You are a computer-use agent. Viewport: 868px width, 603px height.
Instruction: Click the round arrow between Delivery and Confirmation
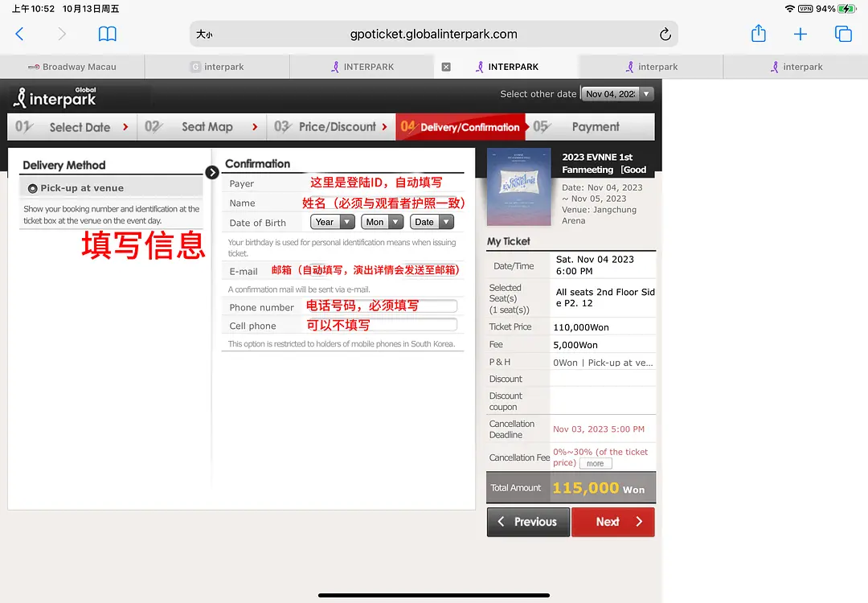212,173
